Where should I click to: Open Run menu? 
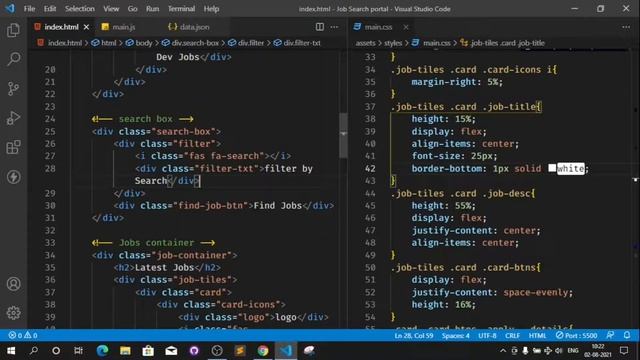point(153,9)
